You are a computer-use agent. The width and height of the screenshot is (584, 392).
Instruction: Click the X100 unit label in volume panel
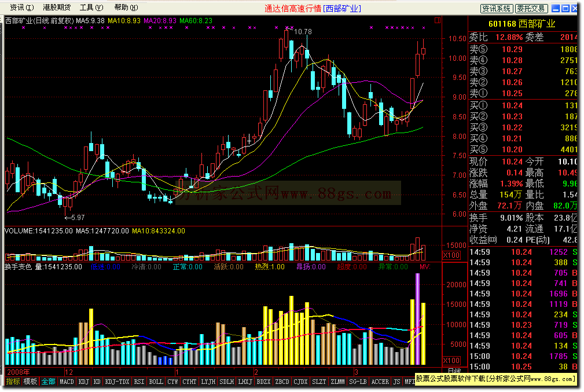[451, 255]
